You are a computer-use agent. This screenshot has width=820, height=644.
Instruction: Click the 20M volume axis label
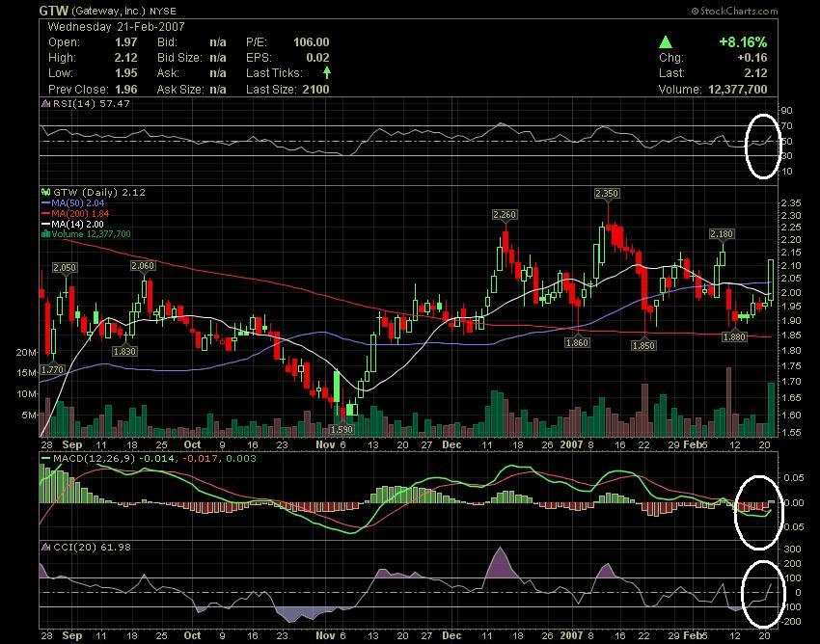(x=26, y=352)
